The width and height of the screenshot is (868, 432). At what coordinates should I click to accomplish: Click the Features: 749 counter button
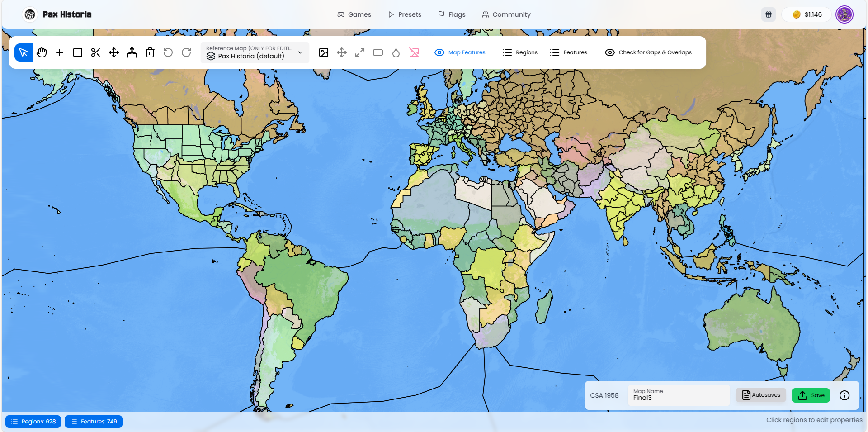94,422
